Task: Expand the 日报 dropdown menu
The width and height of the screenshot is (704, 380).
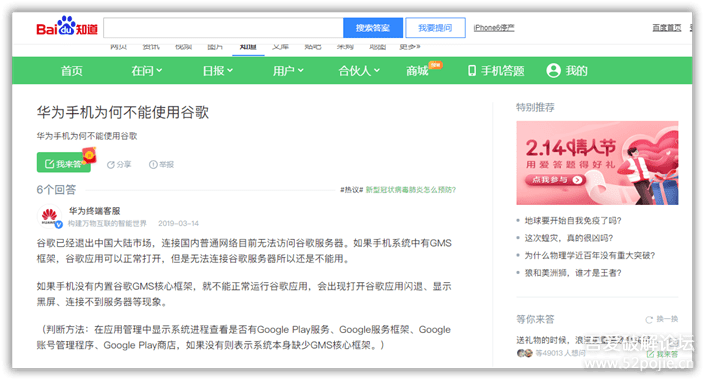Action: click(x=218, y=71)
